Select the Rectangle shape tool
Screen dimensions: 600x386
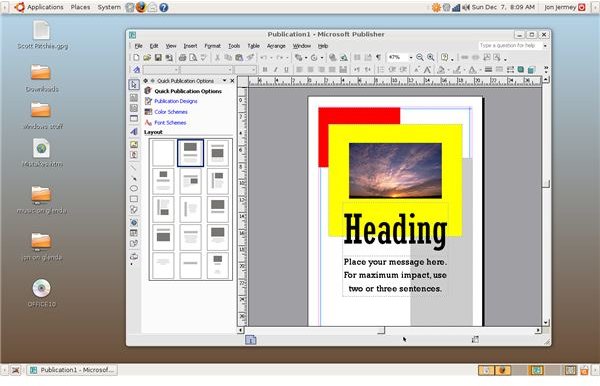pyautogui.click(x=134, y=199)
